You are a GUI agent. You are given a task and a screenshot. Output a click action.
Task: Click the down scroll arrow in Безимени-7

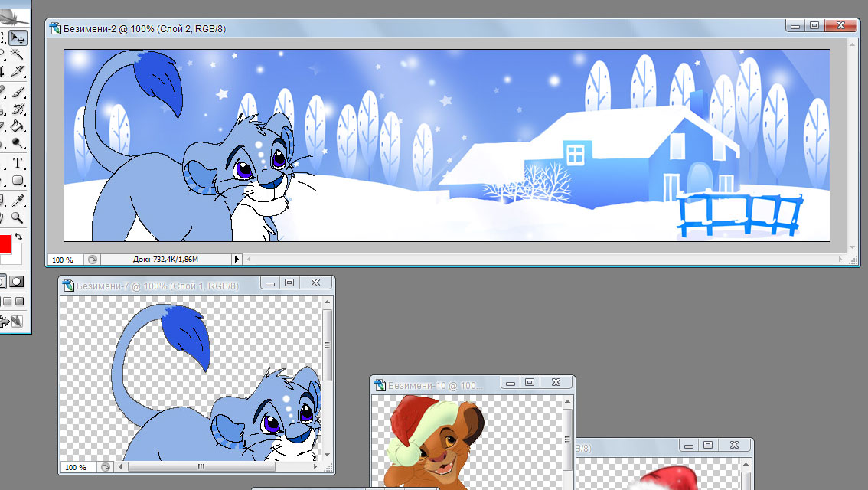click(x=327, y=455)
